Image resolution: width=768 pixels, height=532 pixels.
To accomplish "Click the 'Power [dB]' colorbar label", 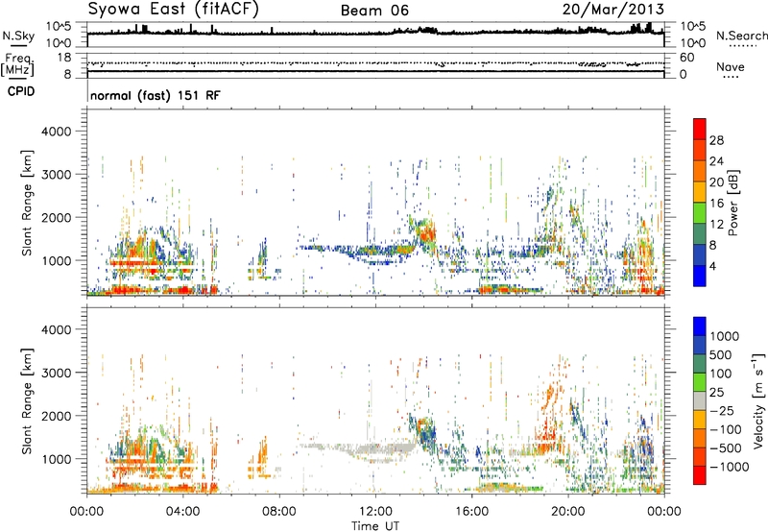I will pos(732,203).
